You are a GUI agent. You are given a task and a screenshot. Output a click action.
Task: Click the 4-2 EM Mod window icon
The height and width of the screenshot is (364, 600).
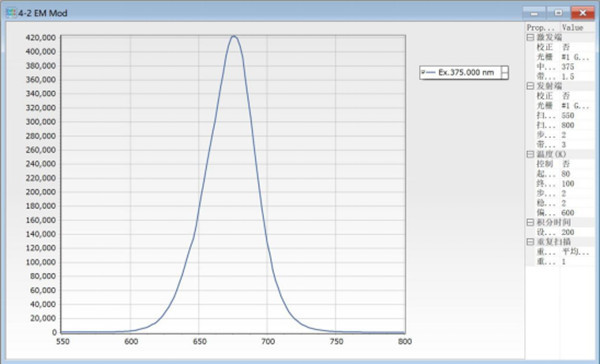tap(11, 13)
